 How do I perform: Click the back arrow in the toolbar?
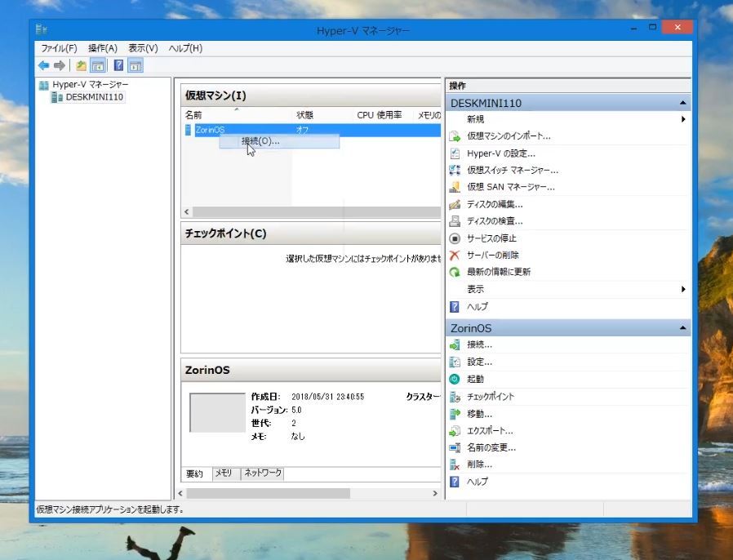[x=43, y=66]
